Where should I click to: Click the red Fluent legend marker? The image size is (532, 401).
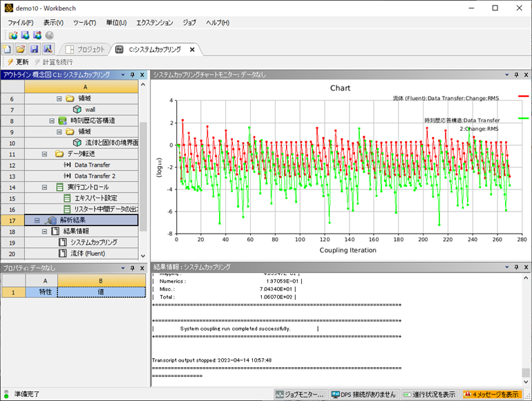pyautogui.click(x=523, y=96)
